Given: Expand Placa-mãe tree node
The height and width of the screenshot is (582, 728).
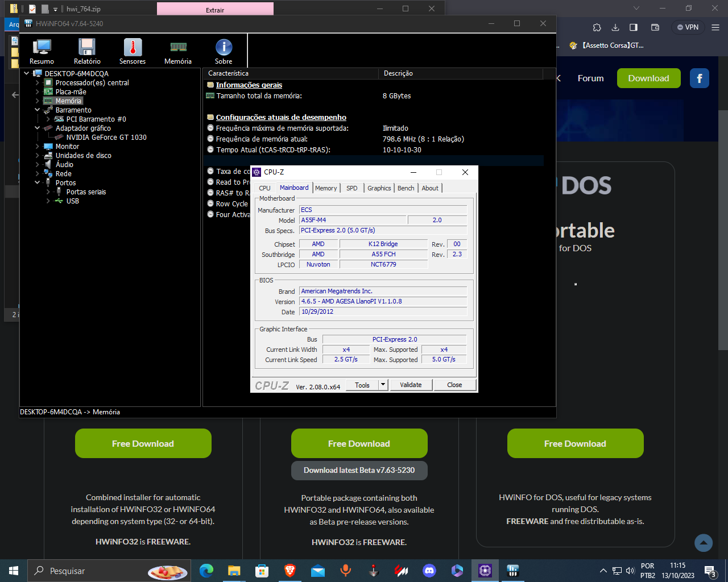Looking at the screenshot, I should (38, 92).
